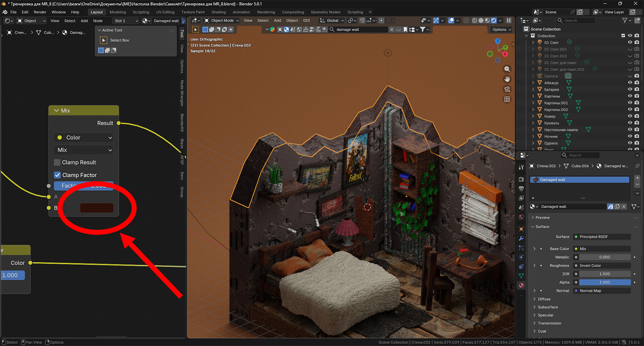Open the Color data type dropdown in Mix node

(x=84, y=138)
